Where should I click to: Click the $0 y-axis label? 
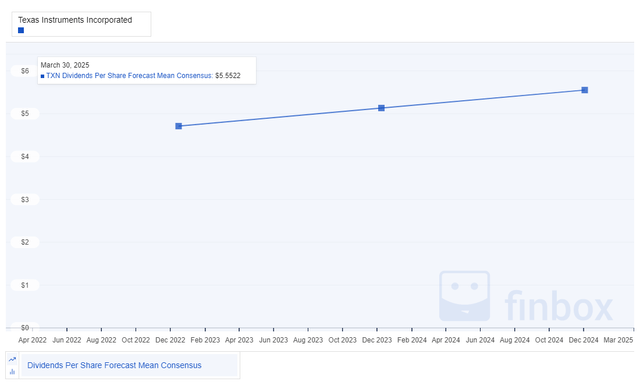click(25, 327)
